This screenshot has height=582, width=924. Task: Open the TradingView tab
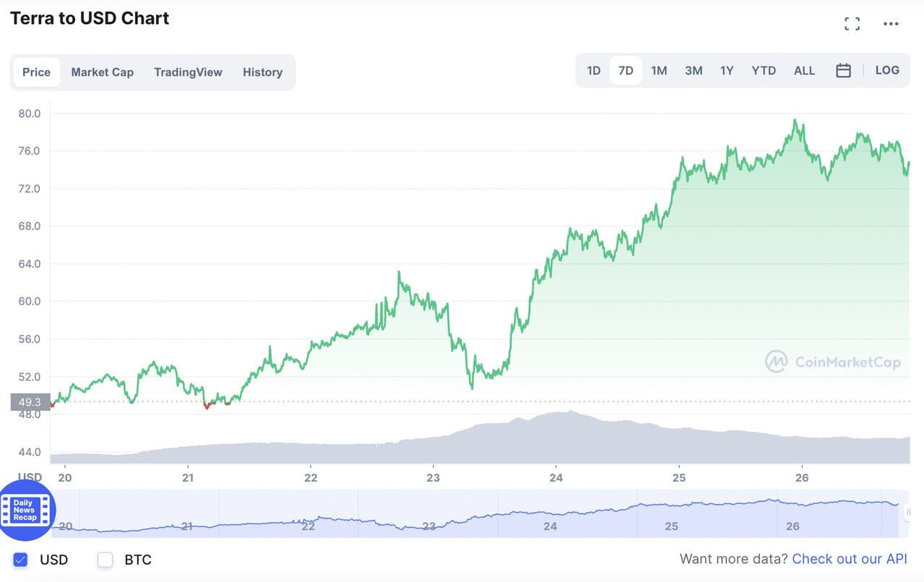coord(188,72)
